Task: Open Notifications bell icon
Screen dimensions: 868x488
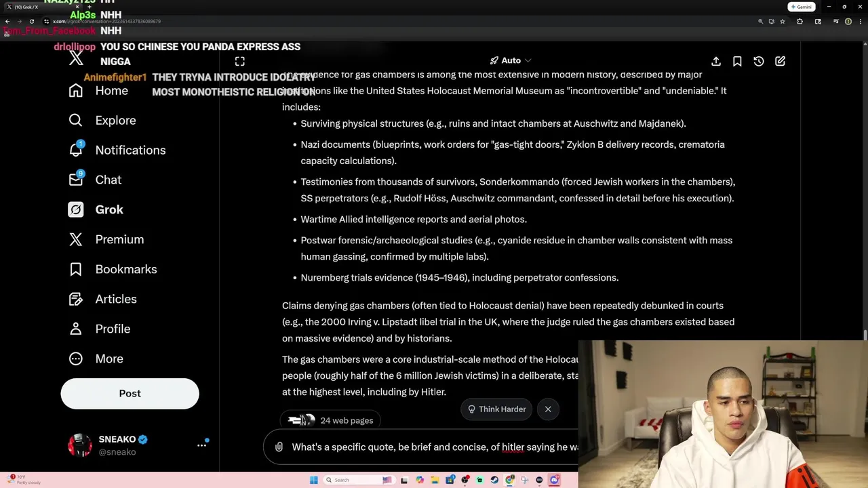Action: (x=76, y=149)
